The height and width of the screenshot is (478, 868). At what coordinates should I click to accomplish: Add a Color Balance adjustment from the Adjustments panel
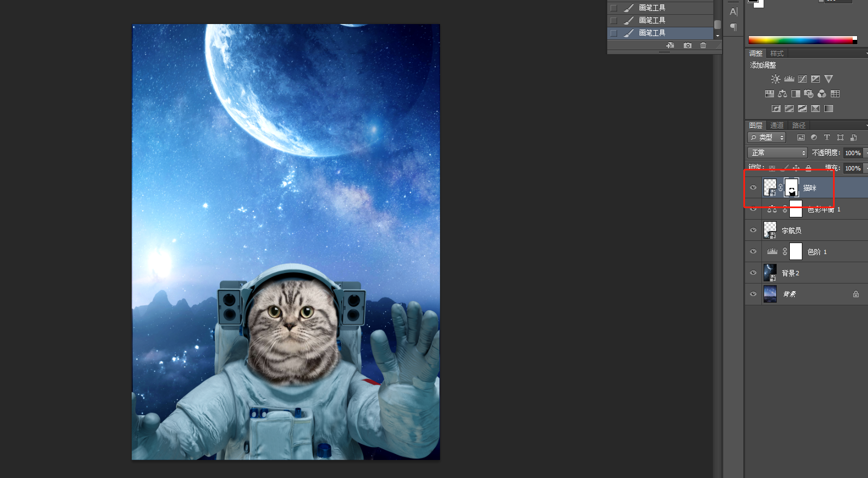pos(782,94)
